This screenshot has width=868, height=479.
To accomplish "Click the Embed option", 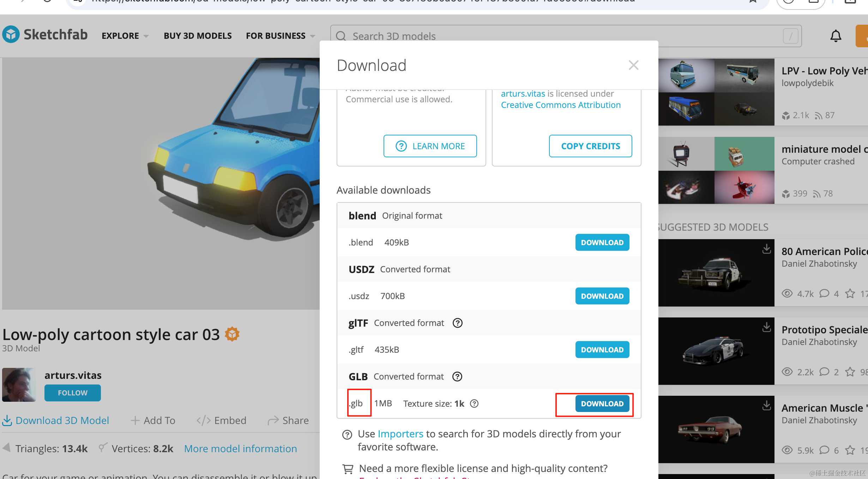I will point(222,420).
